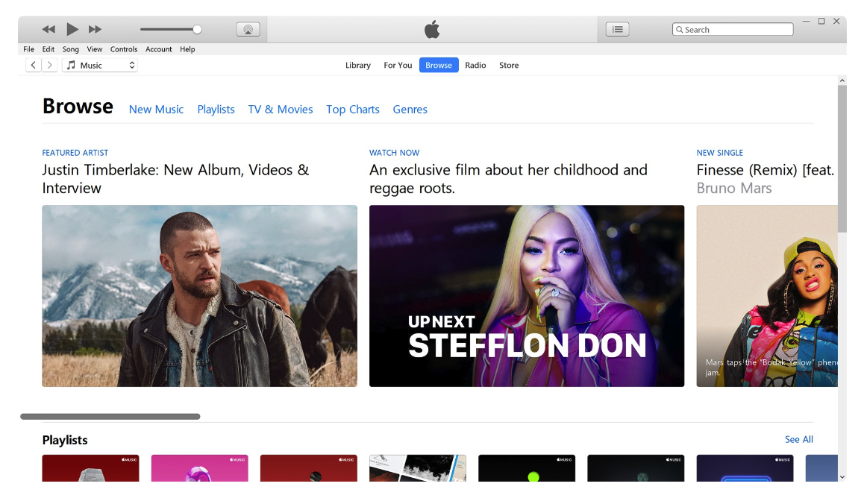
Task: Open the first dark red playlist thumbnail
Action: [x=91, y=468]
